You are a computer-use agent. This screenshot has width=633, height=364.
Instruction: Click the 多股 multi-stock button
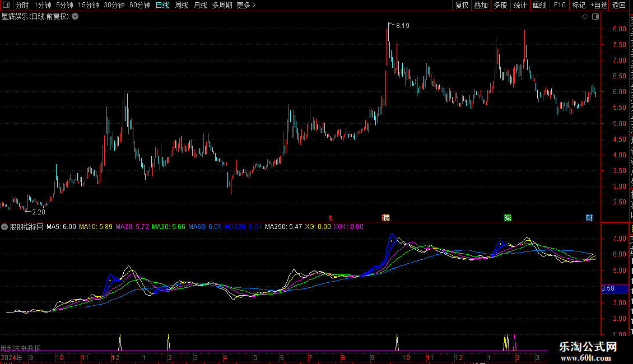pyautogui.click(x=501, y=5)
